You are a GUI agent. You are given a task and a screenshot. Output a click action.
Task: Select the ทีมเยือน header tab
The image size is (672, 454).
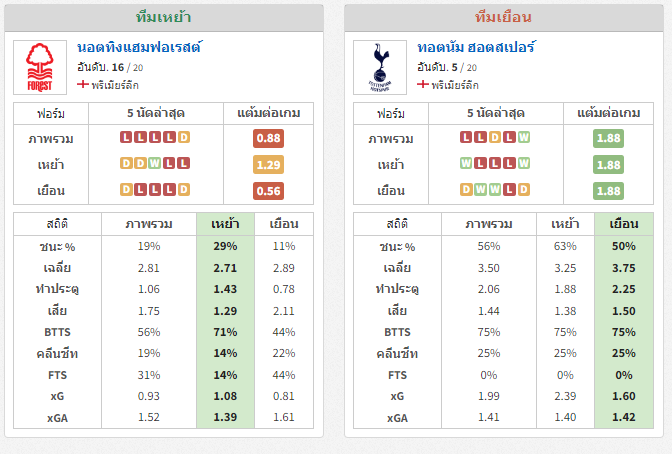click(x=504, y=17)
